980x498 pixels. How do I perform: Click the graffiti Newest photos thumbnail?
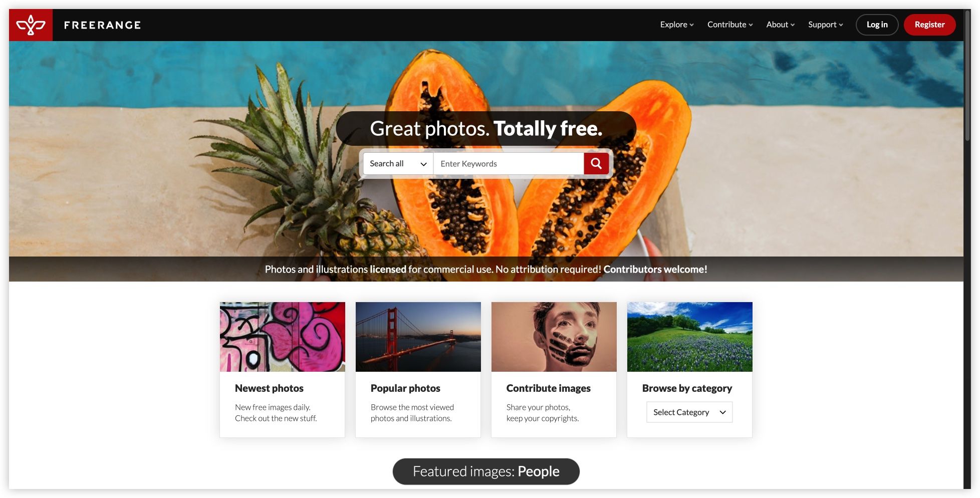click(283, 337)
